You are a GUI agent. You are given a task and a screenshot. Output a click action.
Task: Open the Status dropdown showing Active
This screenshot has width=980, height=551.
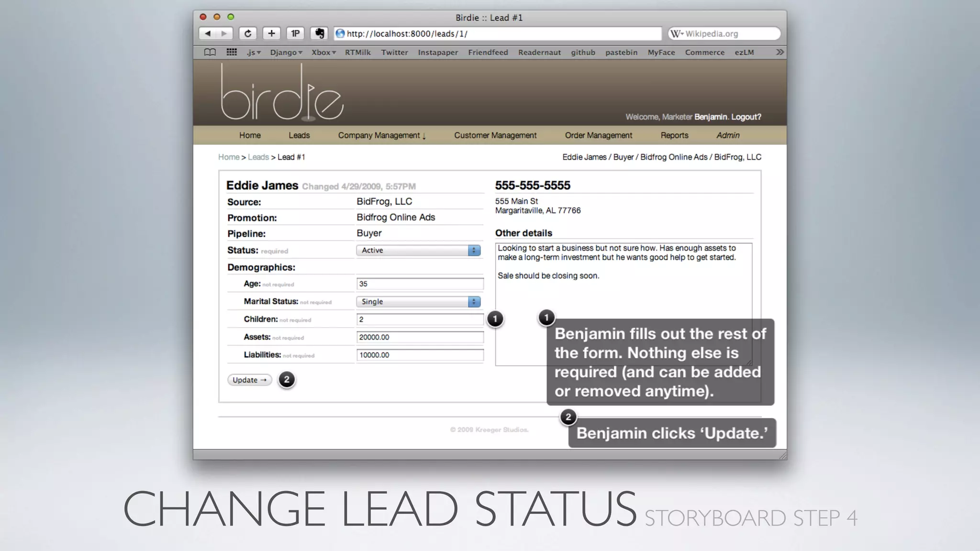point(418,250)
